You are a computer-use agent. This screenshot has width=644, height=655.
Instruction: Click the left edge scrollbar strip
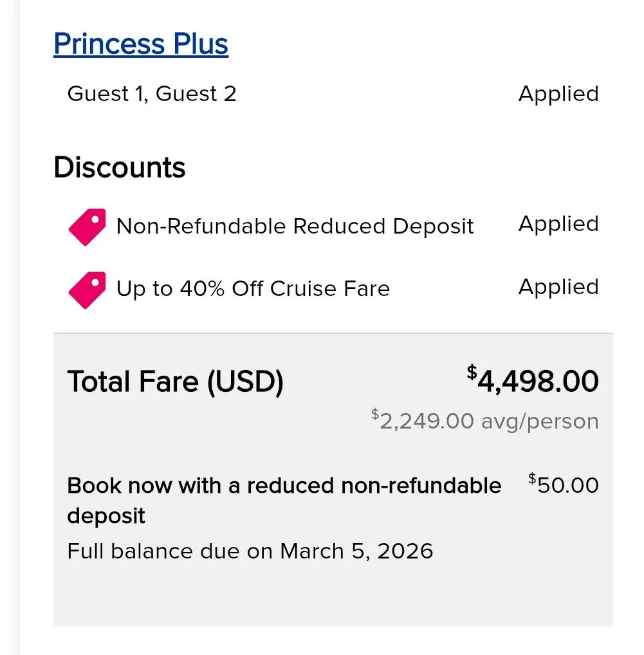coord(10,322)
